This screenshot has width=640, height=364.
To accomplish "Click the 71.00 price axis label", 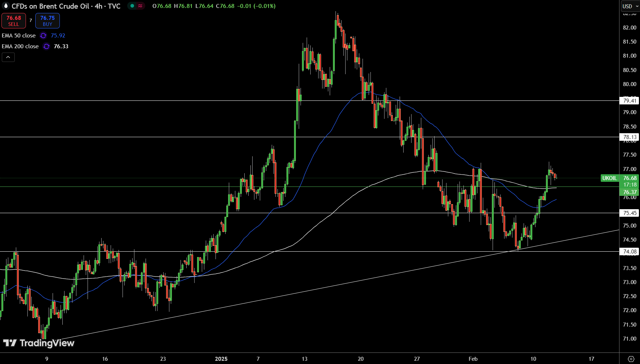I will point(630,339).
